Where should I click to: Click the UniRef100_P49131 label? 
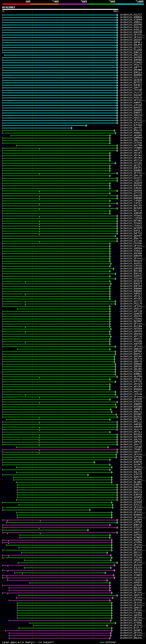point(131,30)
